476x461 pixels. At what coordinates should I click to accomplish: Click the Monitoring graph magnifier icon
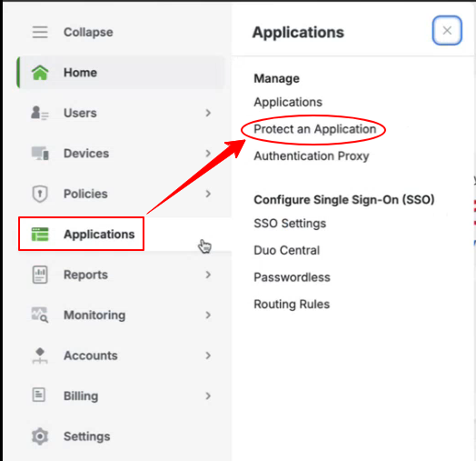point(40,315)
